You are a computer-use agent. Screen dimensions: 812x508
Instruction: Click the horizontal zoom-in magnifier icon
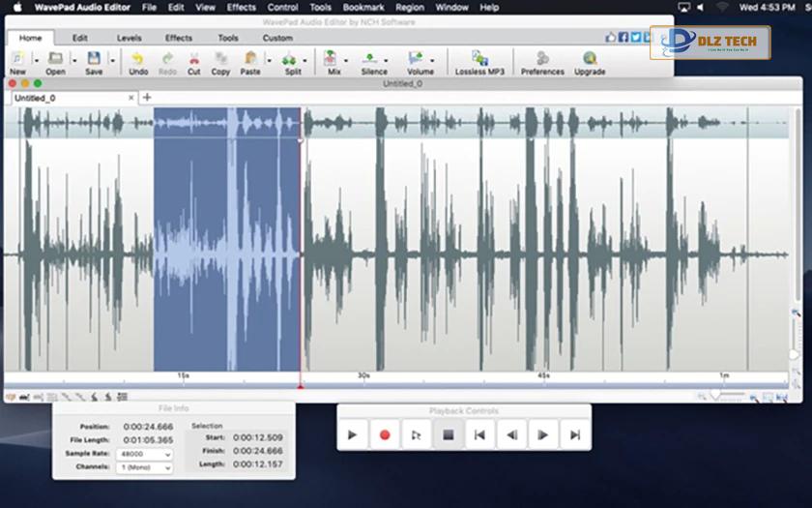[x=754, y=398]
